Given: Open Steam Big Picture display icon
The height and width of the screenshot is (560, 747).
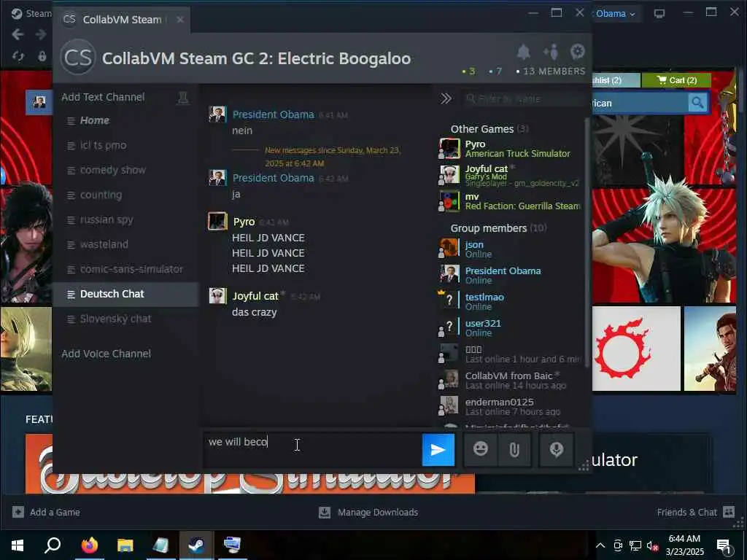Looking at the screenshot, I should pyautogui.click(x=659, y=13).
